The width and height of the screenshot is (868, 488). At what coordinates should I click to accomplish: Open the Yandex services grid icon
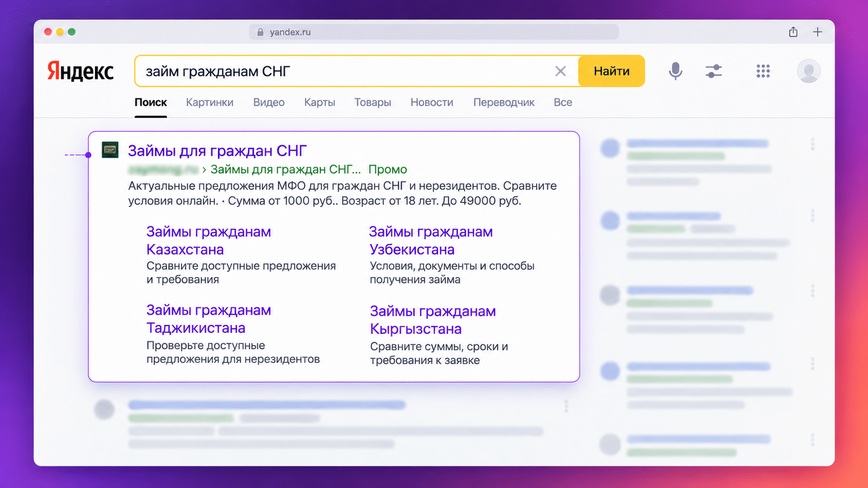tap(763, 71)
